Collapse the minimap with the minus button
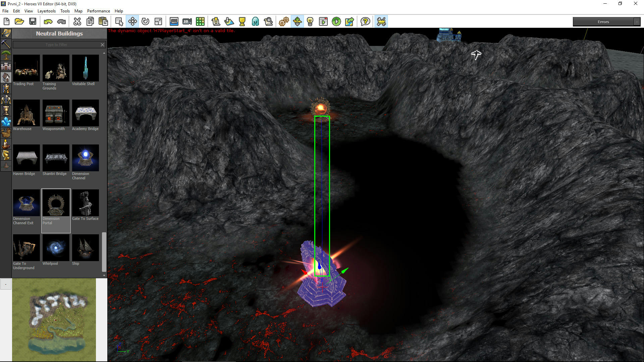Image resolution: width=644 pixels, height=362 pixels. (6, 284)
